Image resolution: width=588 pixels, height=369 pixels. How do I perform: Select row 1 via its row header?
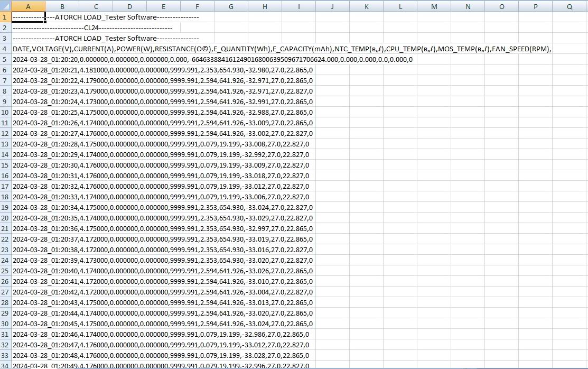[x=5, y=17]
